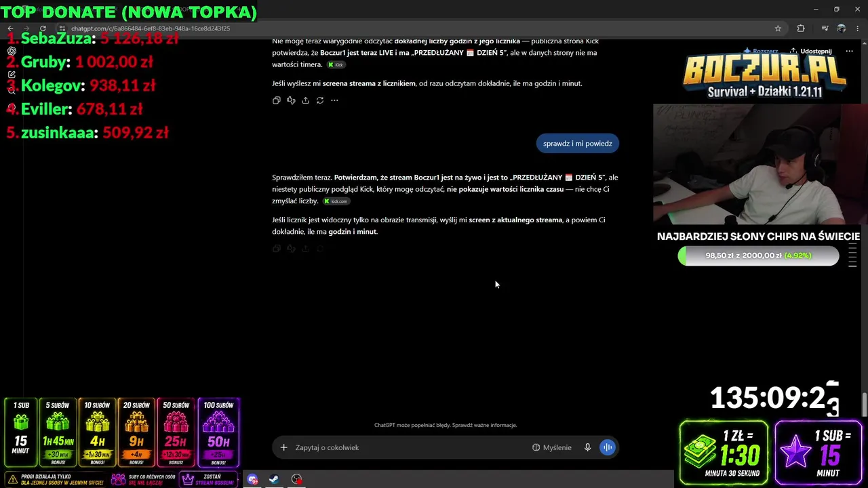
Task: Open the Kick source chip after 'timera'
Action: [336, 65]
